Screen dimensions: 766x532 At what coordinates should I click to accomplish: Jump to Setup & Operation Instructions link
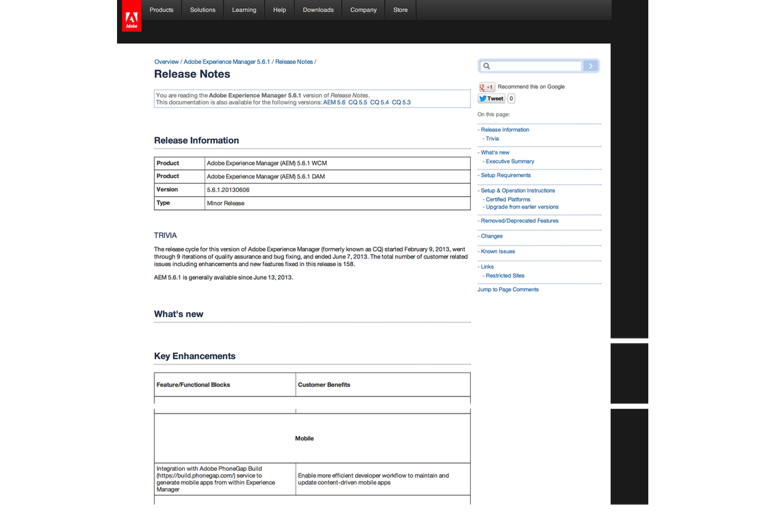518,191
